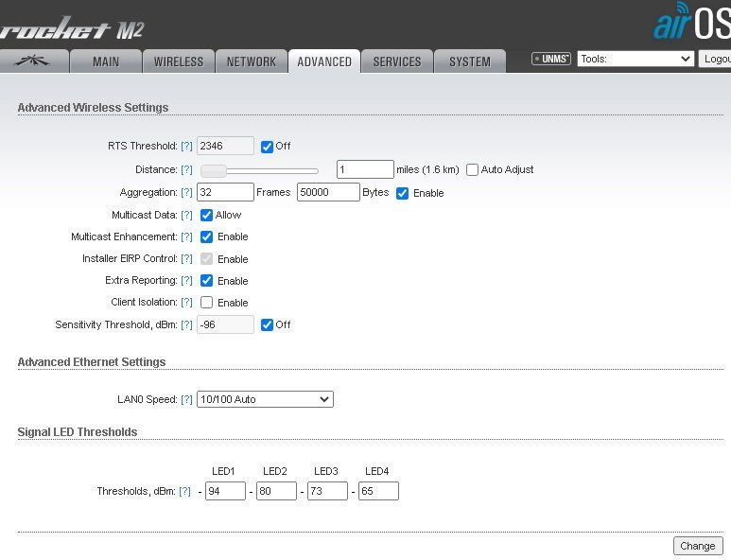Click Installer EIRP Control Enable checkbox

point(206,259)
